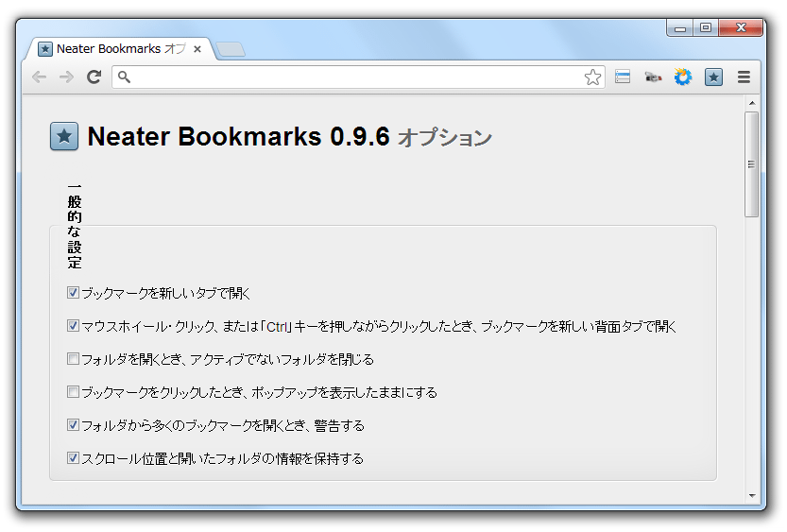Maximize the browser window
This screenshot has width=787, height=532.
click(706, 28)
